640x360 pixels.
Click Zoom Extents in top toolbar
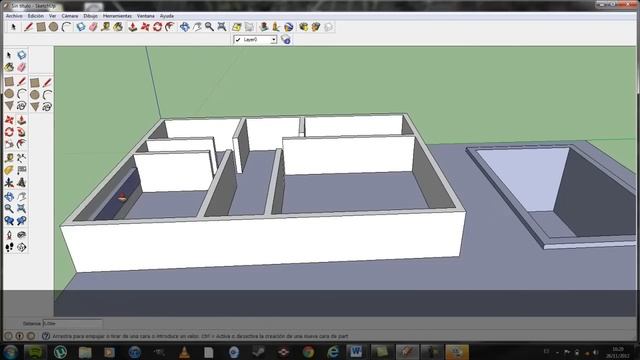[222, 27]
